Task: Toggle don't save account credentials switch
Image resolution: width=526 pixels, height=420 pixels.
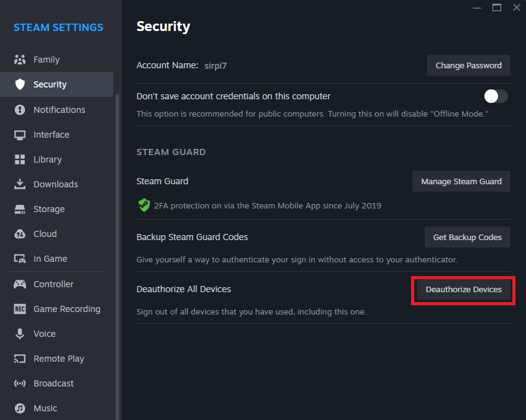Action: click(496, 97)
